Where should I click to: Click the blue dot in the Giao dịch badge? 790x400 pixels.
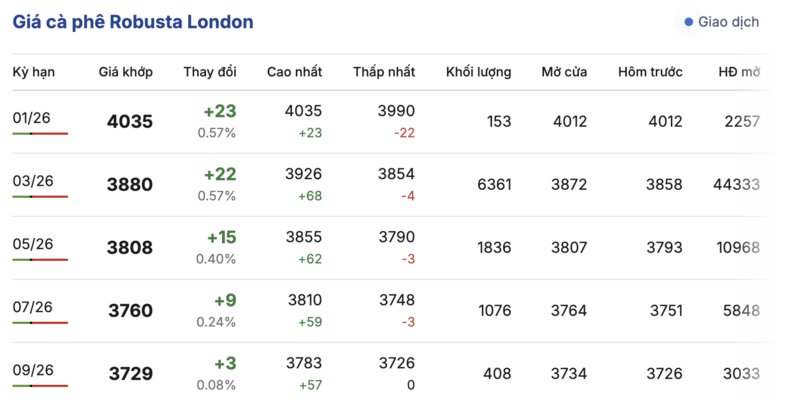(688, 22)
